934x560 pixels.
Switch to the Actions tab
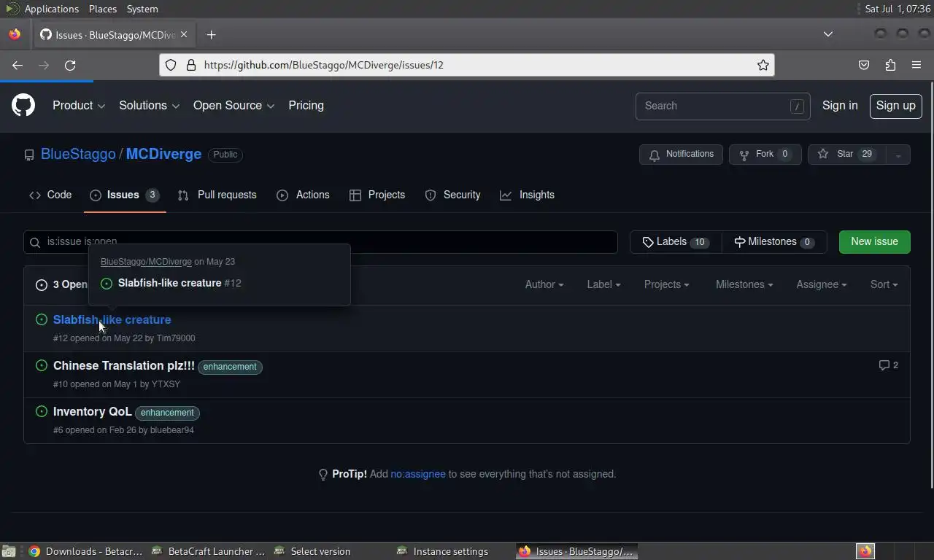pyautogui.click(x=303, y=195)
